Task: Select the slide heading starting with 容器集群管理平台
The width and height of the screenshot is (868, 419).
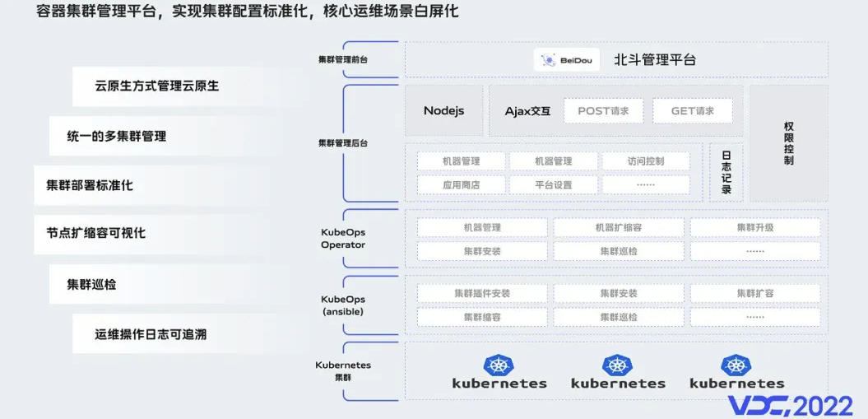Action: point(248,11)
